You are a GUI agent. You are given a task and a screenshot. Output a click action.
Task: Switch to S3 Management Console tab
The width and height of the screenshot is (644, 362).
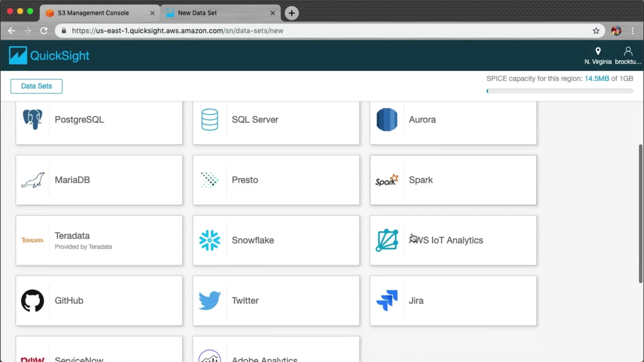(93, 13)
